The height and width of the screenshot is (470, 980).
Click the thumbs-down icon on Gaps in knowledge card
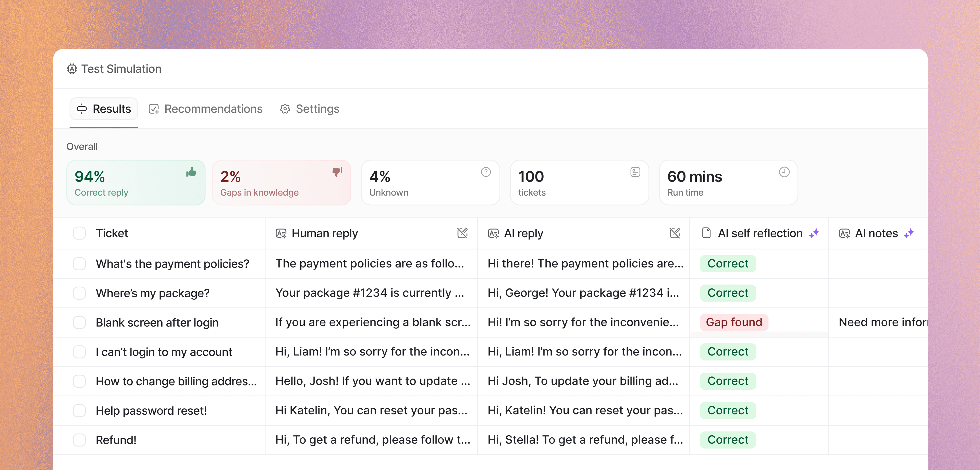(337, 172)
